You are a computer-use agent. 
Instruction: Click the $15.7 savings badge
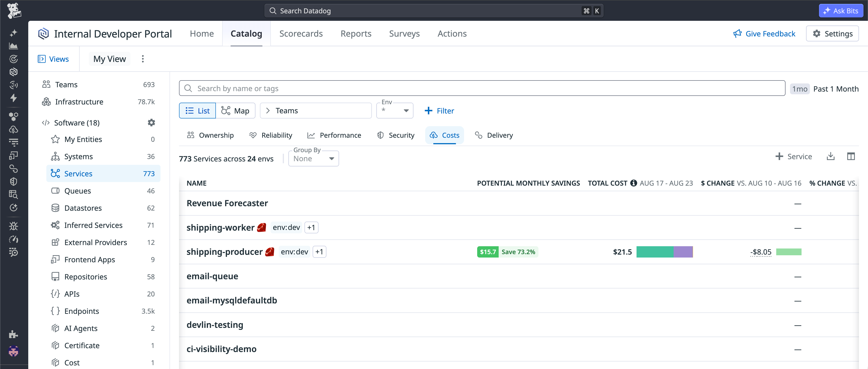point(488,252)
